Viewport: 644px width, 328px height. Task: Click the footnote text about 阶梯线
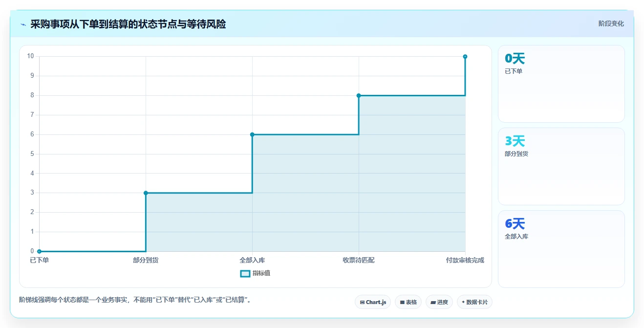click(136, 300)
